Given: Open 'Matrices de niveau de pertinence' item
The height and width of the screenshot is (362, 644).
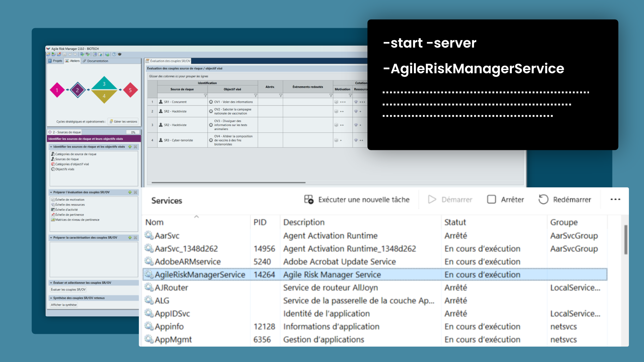Looking at the screenshot, I should click(x=75, y=220).
